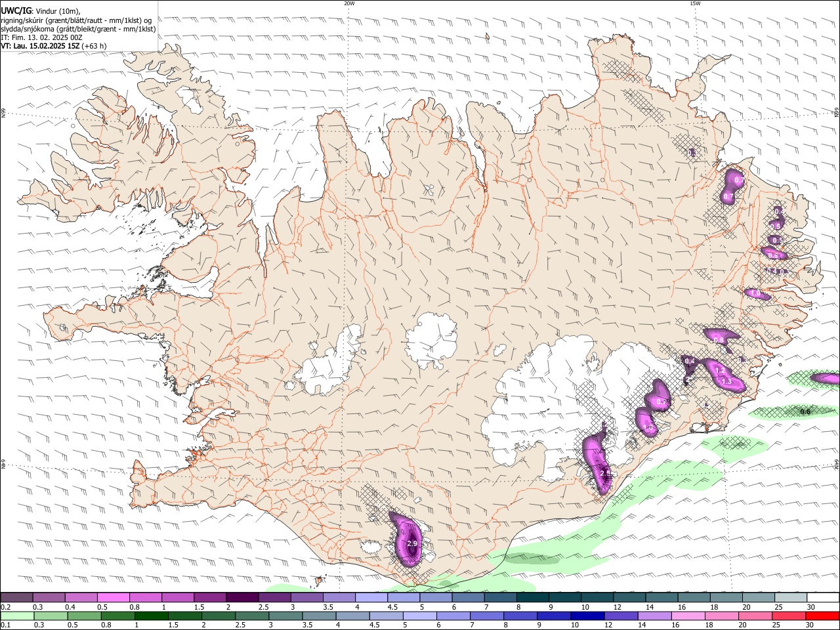The image size is (840, 630).
Task: Pick the top-row legend swatch starting at 12
Action: coord(629,598)
